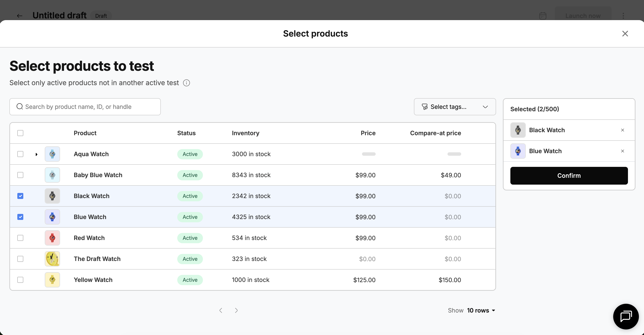Viewport: 644px width, 335px height.
Task: Check the Baby Blue Watch checkbox
Action: pyautogui.click(x=20, y=175)
